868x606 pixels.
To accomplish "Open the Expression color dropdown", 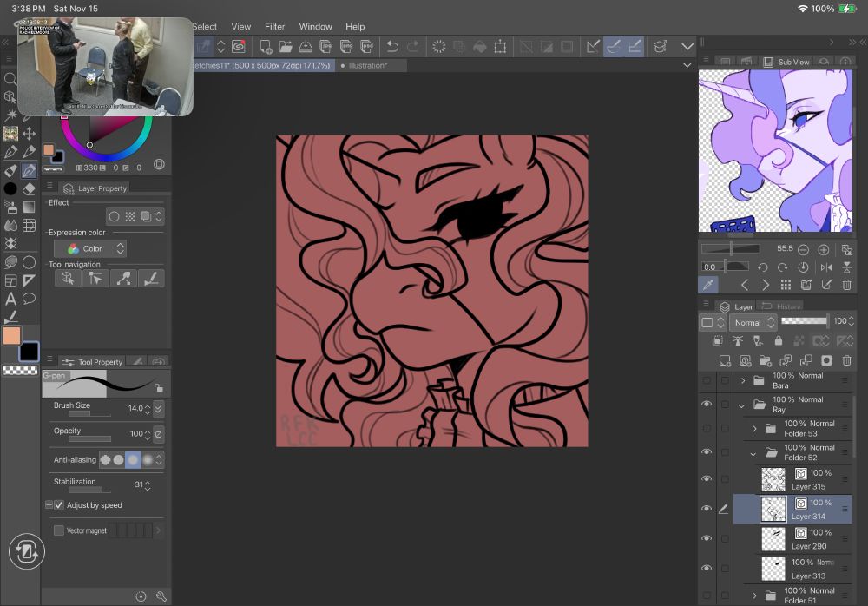I will pos(90,248).
